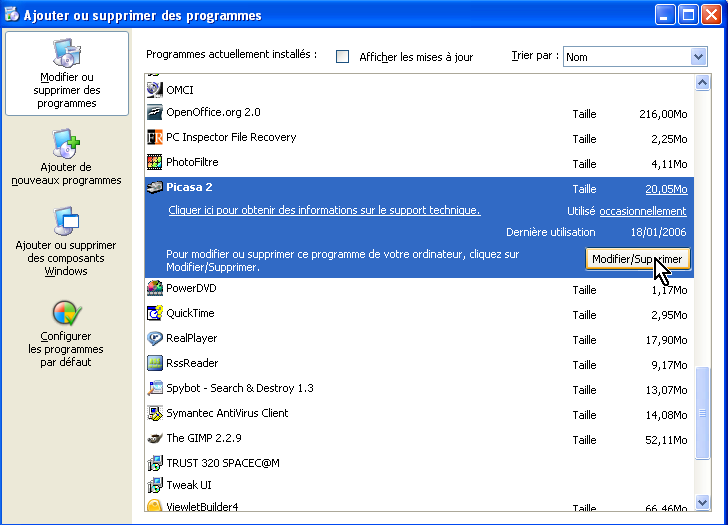
Task: Click the OpenOffice.org 2.0 icon
Action: 155,112
